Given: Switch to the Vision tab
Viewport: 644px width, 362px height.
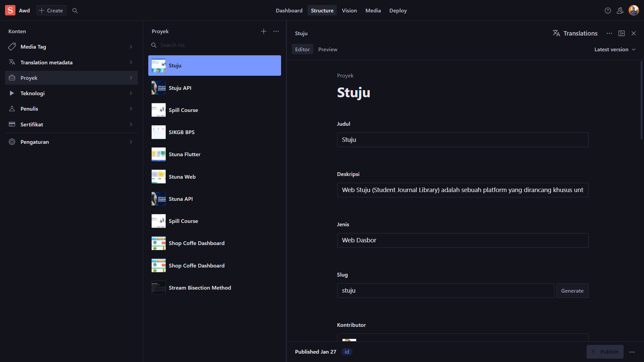Looking at the screenshot, I should click(x=349, y=10).
